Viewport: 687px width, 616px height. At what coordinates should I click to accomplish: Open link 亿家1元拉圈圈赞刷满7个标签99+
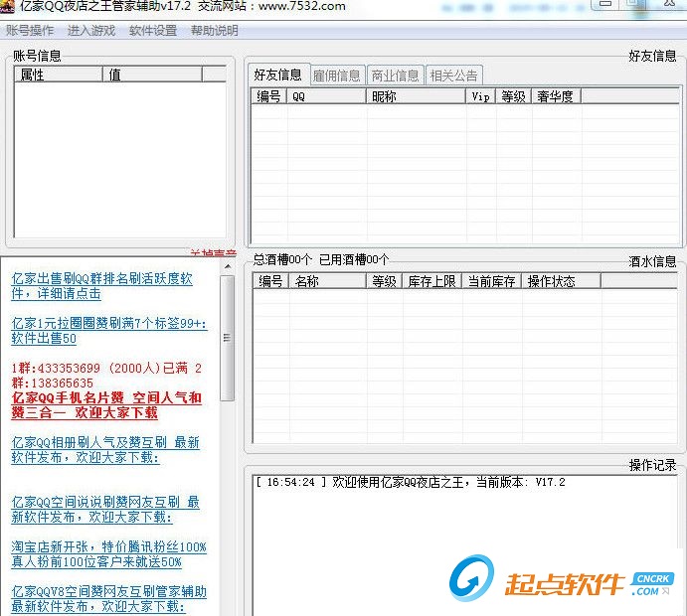(108, 331)
